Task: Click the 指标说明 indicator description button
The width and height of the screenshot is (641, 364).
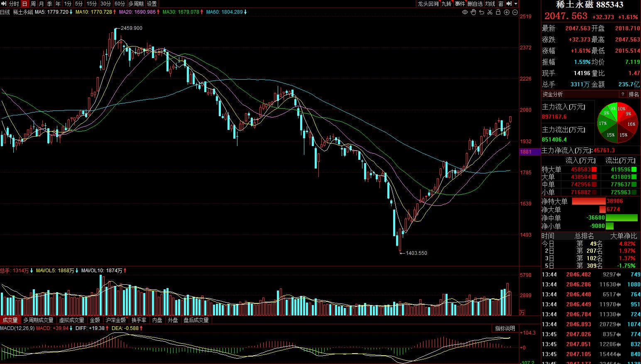Action: click(x=505, y=328)
